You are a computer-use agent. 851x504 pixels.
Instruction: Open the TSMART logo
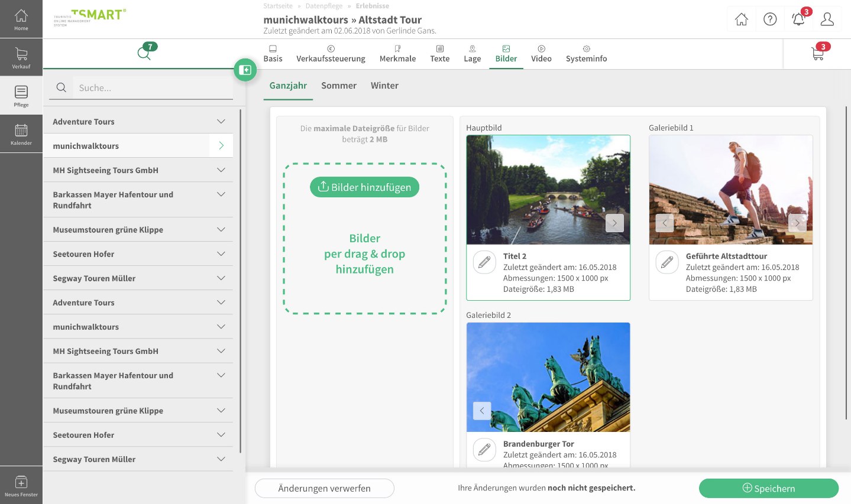(90, 17)
